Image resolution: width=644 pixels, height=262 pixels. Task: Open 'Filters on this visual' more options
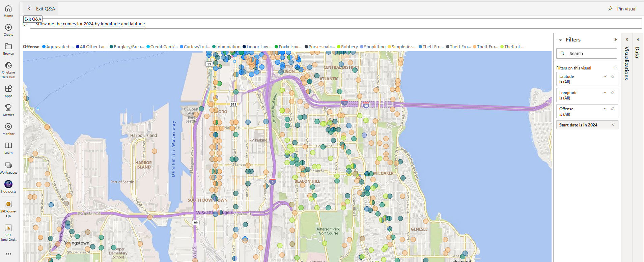(615, 68)
